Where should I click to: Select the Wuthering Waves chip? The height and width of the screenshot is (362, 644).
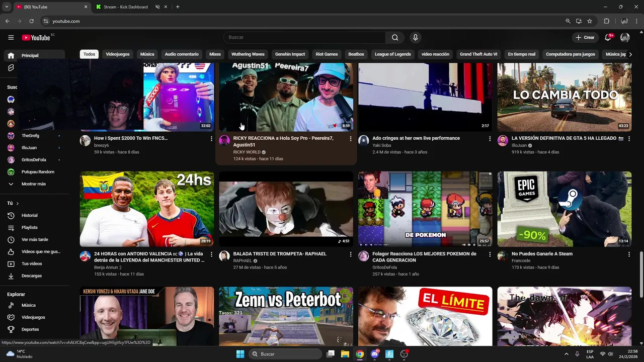pyautogui.click(x=248, y=54)
